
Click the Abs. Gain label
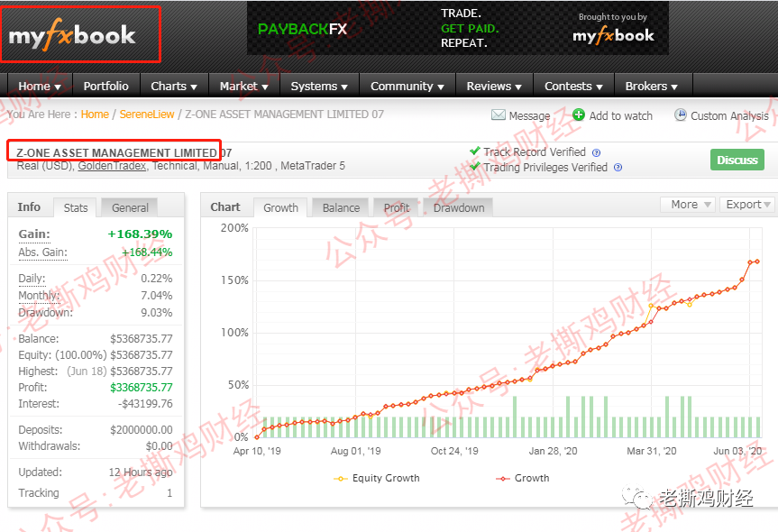coord(42,252)
